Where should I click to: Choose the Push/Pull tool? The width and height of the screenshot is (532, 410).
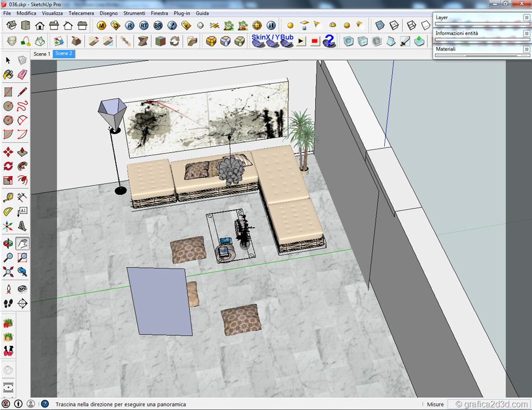coord(22,151)
